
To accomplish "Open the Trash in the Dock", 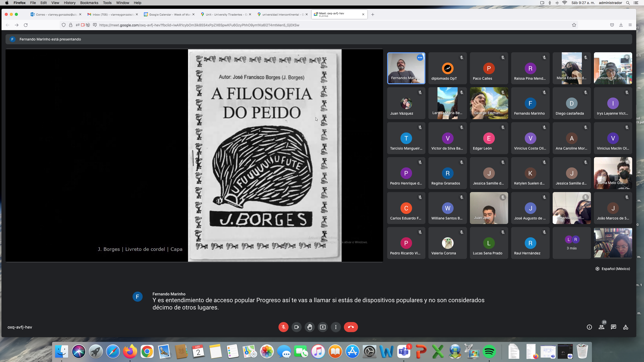I will 582,351.
